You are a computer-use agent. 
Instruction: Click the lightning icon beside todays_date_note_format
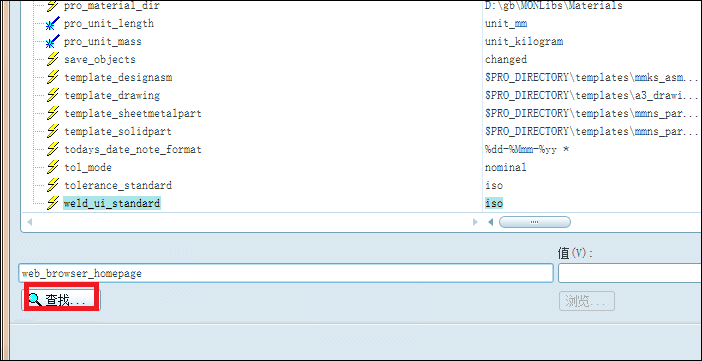[x=53, y=149]
